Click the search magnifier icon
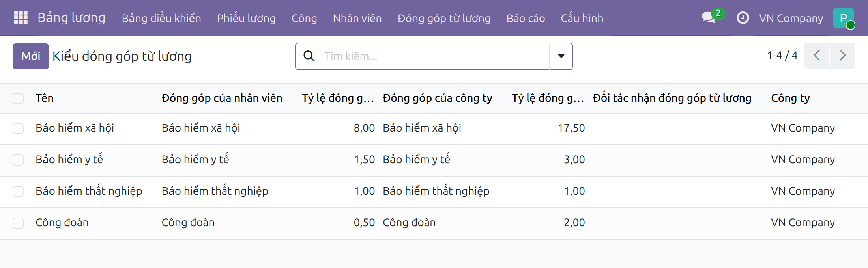 pos(309,56)
